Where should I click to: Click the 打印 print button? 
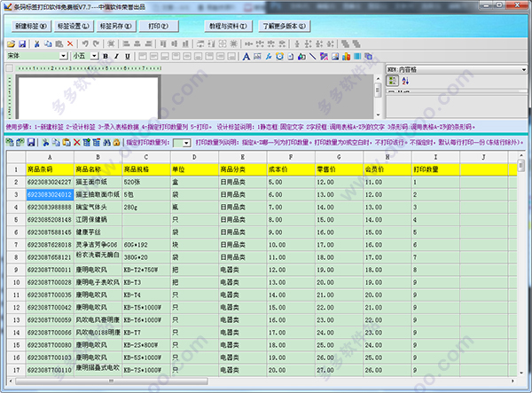(158, 26)
